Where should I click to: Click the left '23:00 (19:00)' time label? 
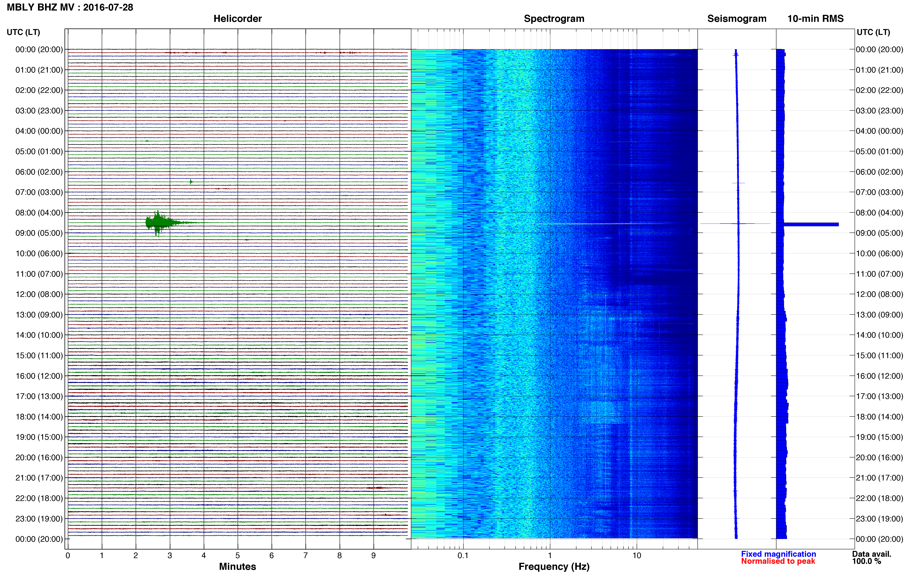pyautogui.click(x=39, y=519)
